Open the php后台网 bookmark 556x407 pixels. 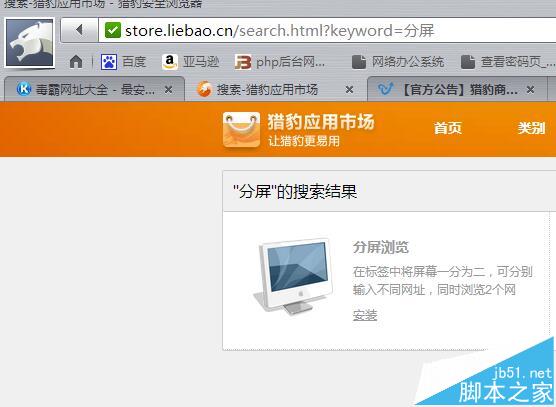[x=280, y=62]
